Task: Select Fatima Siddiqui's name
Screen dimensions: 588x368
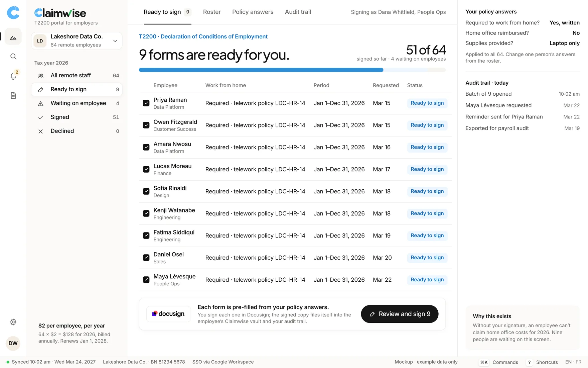Action: 174,232
